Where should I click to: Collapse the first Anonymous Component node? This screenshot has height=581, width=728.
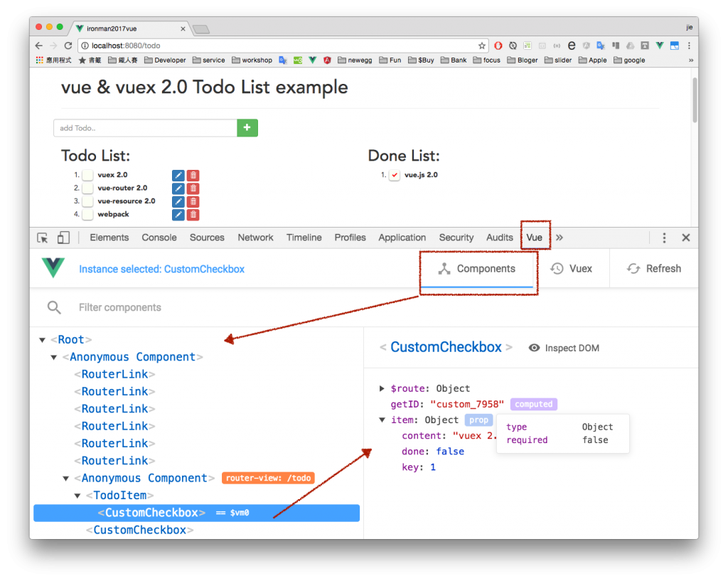tap(54, 357)
